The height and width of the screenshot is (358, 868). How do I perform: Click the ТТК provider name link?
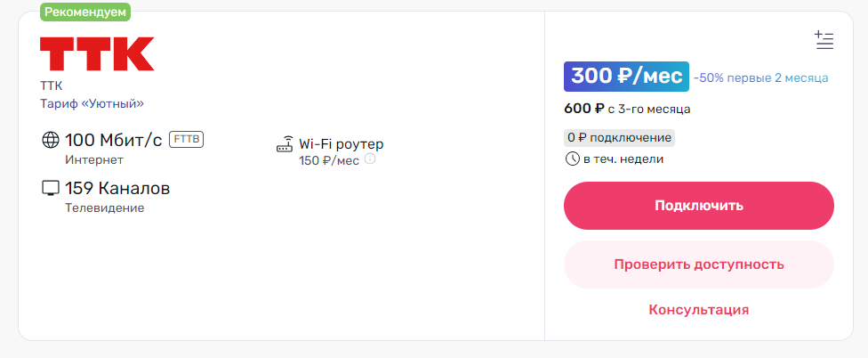pyautogui.click(x=51, y=85)
